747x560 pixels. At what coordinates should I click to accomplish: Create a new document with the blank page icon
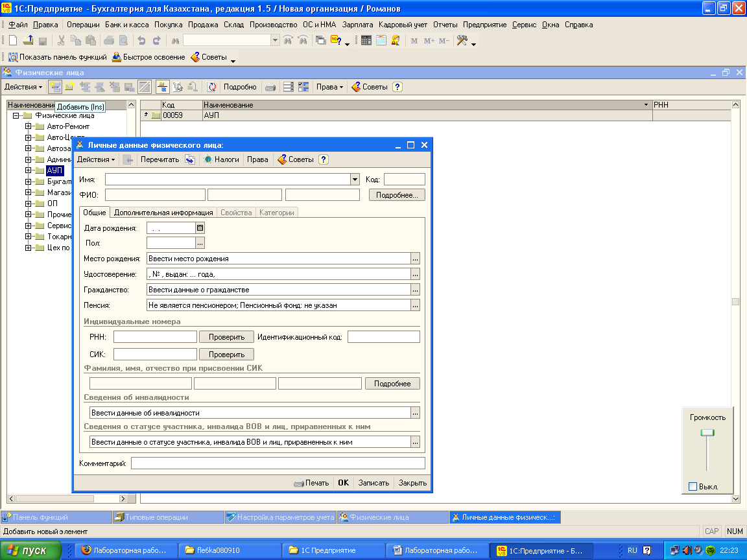14,41
